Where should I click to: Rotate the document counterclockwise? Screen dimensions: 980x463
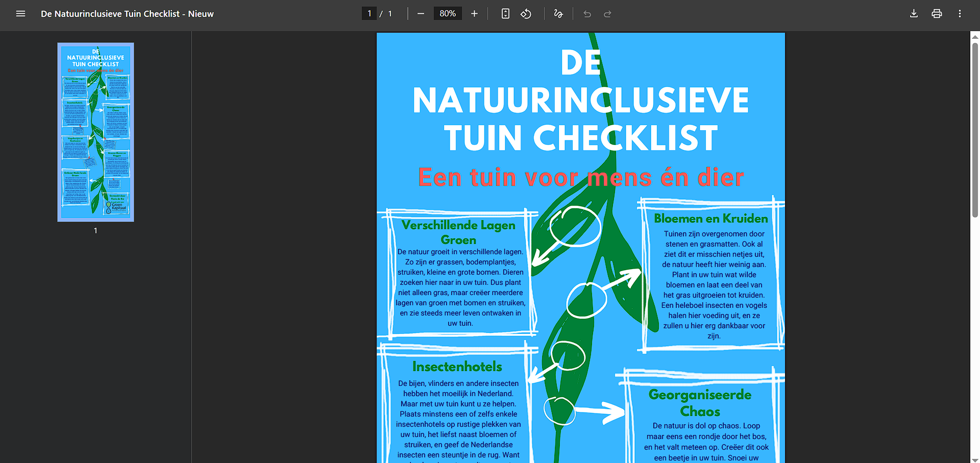[526, 14]
